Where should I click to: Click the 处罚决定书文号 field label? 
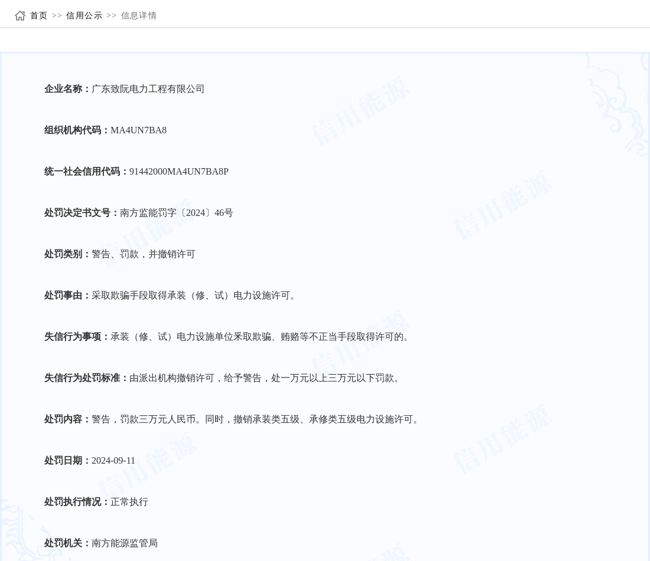pyautogui.click(x=81, y=213)
